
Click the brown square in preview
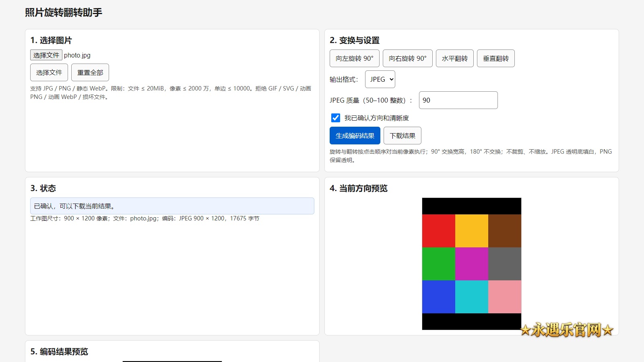point(505,231)
